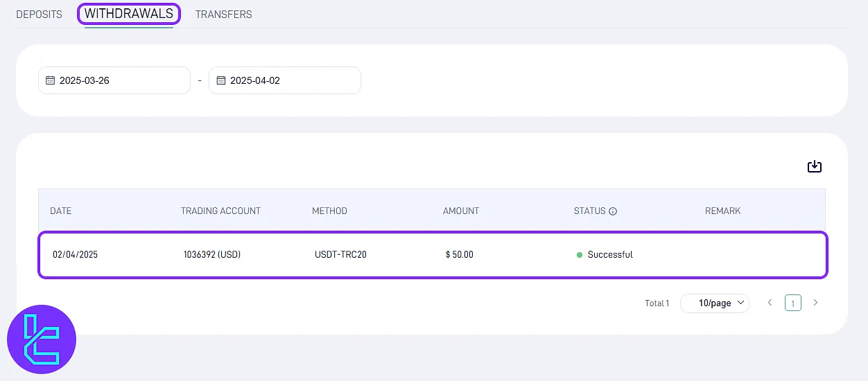Viewport: 868px width, 381px height.
Task: Click the amount cell $ 50.00
Action: pos(460,254)
